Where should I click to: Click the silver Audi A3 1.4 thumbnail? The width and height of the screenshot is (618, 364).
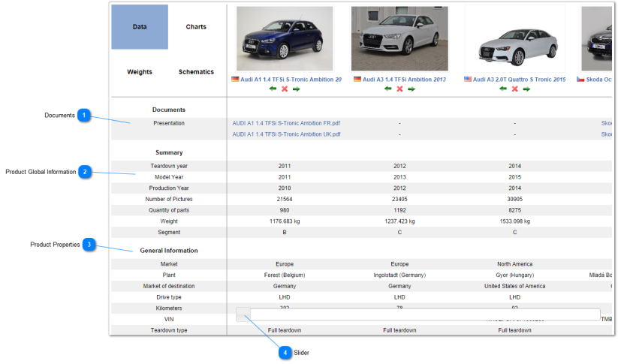pos(399,38)
